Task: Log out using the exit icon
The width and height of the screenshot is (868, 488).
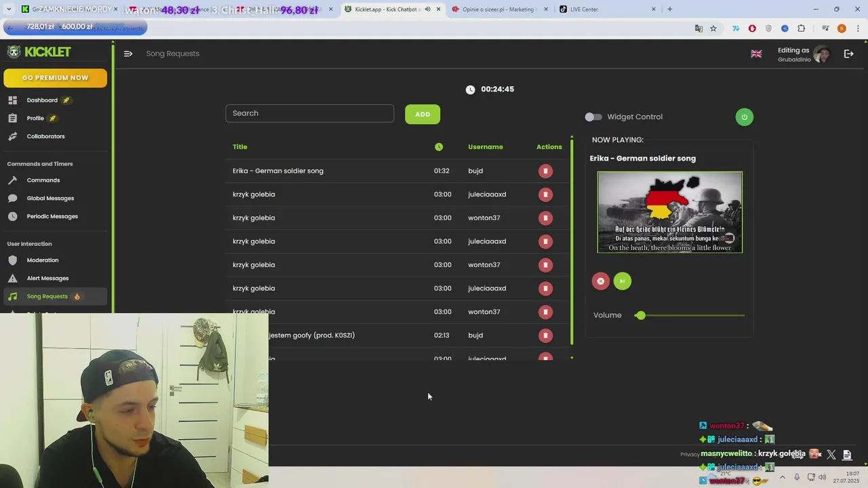Action: (x=848, y=54)
